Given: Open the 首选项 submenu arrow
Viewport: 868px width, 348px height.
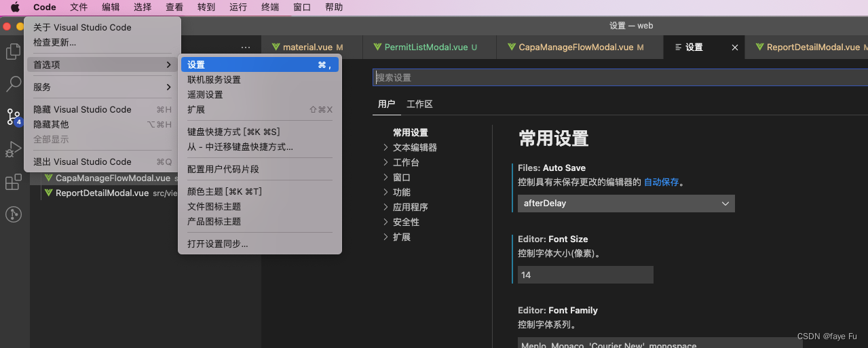Looking at the screenshot, I should (x=168, y=64).
